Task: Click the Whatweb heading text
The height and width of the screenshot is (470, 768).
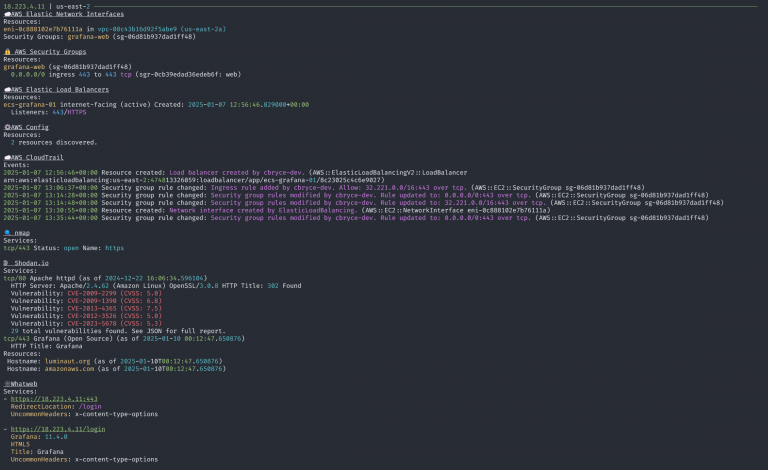Action: [24, 384]
